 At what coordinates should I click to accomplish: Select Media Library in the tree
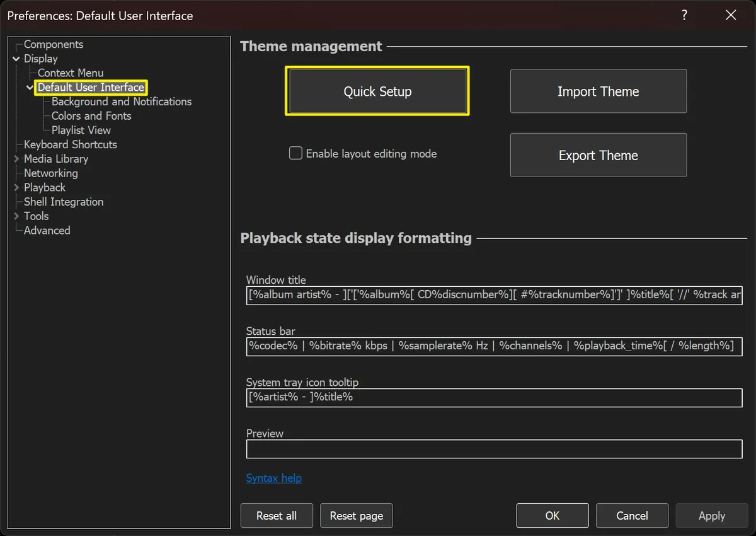click(x=56, y=159)
